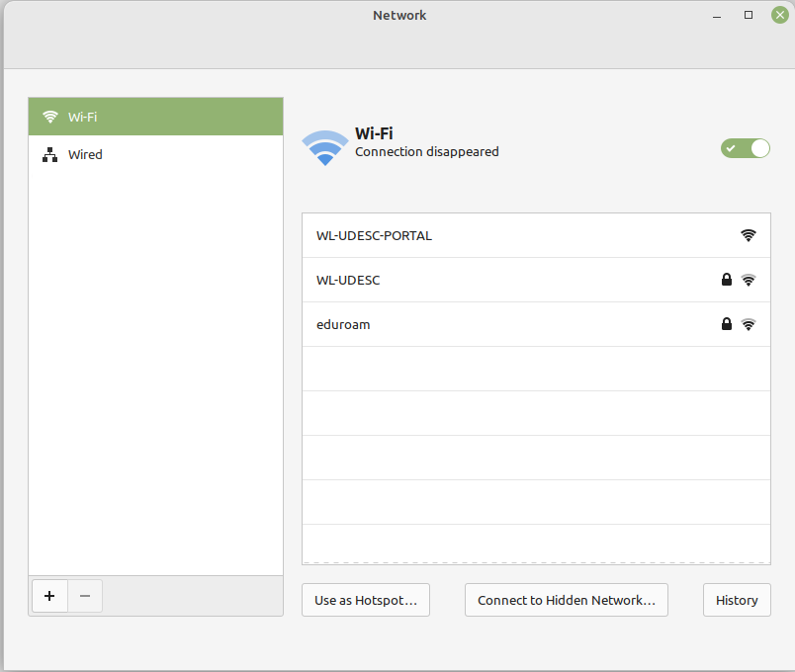
Task: Click the Wired network icon in sidebar
Action: click(50, 155)
